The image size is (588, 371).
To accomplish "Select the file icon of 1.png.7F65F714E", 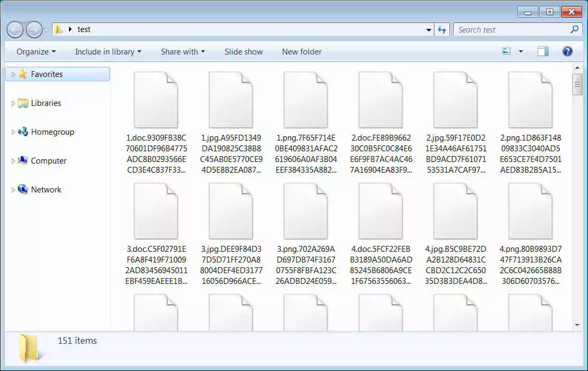I will click(306, 100).
